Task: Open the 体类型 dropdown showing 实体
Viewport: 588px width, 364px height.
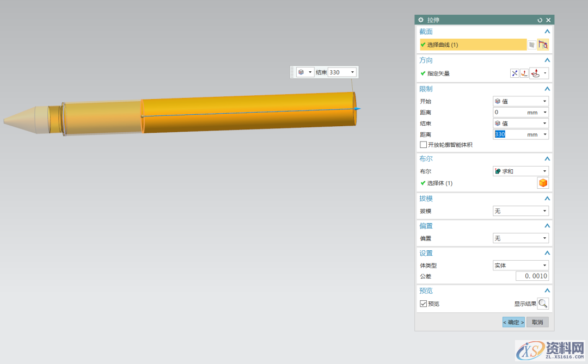Action: (520, 266)
